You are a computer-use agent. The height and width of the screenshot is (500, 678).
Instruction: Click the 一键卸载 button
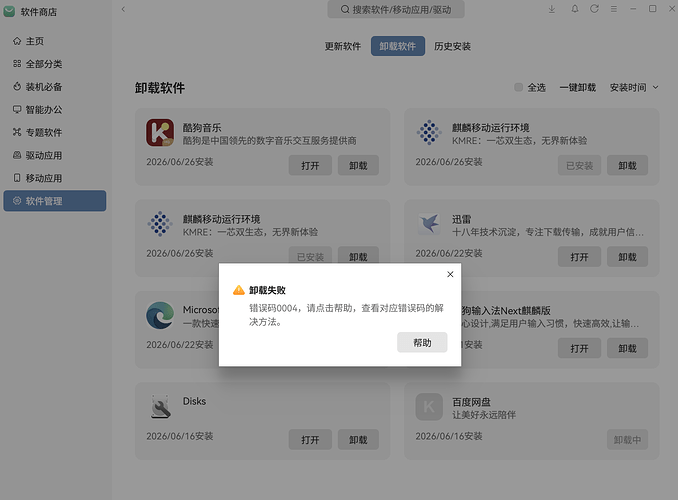point(578,88)
